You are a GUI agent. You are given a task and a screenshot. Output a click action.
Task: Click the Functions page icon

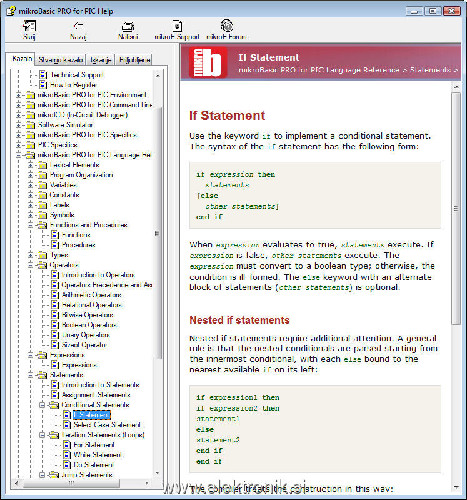[55, 235]
